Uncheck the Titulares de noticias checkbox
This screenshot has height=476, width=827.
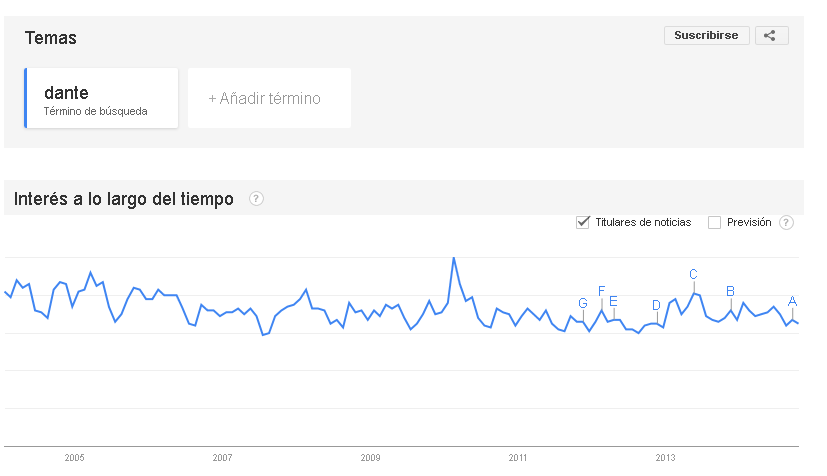click(x=582, y=222)
